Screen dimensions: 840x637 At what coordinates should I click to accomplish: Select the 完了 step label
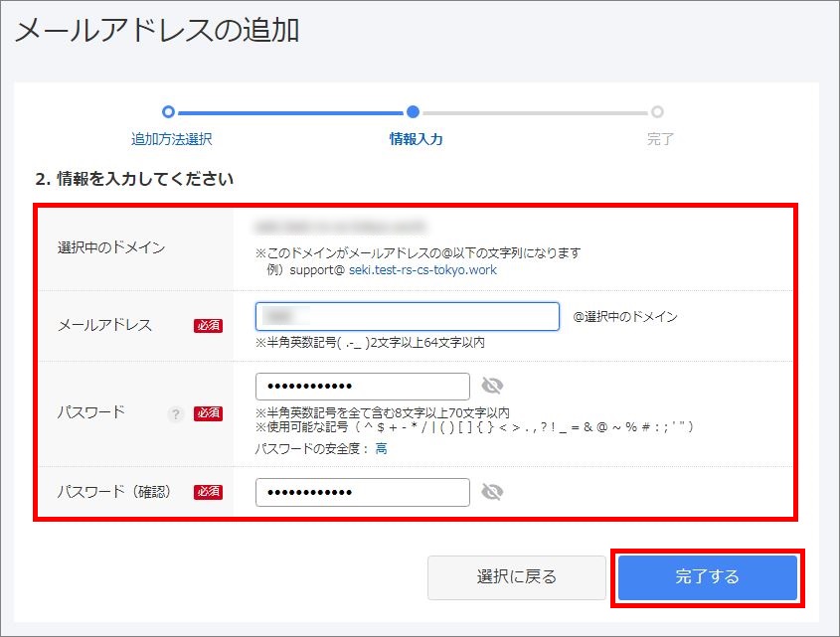[660, 139]
